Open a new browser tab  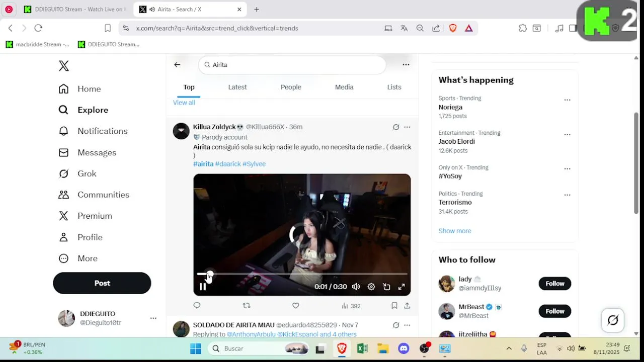tap(257, 9)
